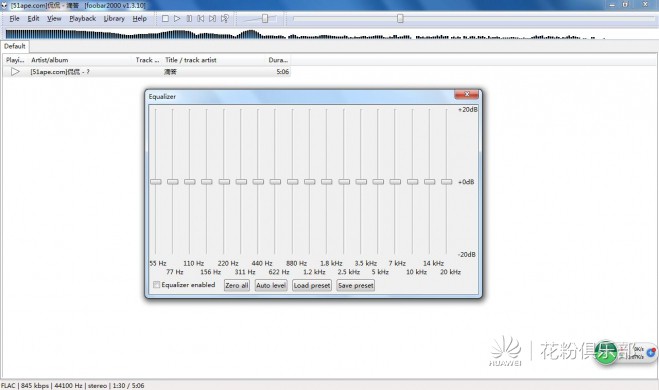Image resolution: width=659 pixels, height=390 pixels.
Task: Click the random playback icon
Action: coord(225,18)
